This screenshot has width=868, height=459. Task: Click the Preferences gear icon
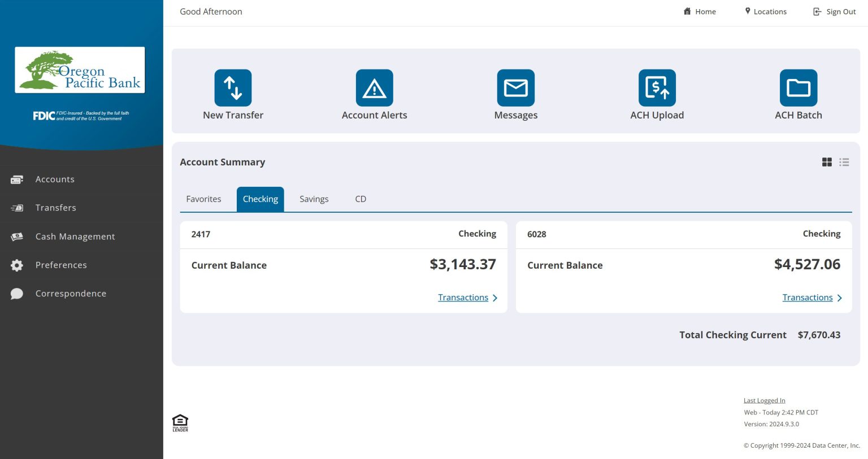[17, 265]
